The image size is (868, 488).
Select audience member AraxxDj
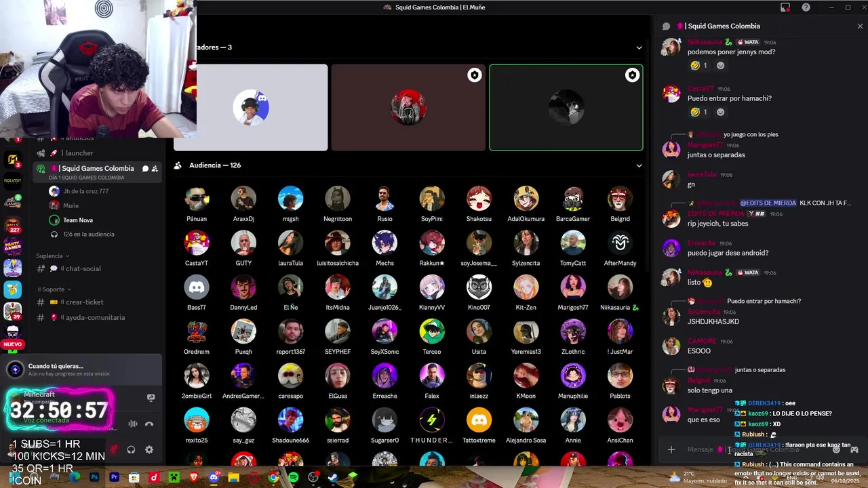243,205
